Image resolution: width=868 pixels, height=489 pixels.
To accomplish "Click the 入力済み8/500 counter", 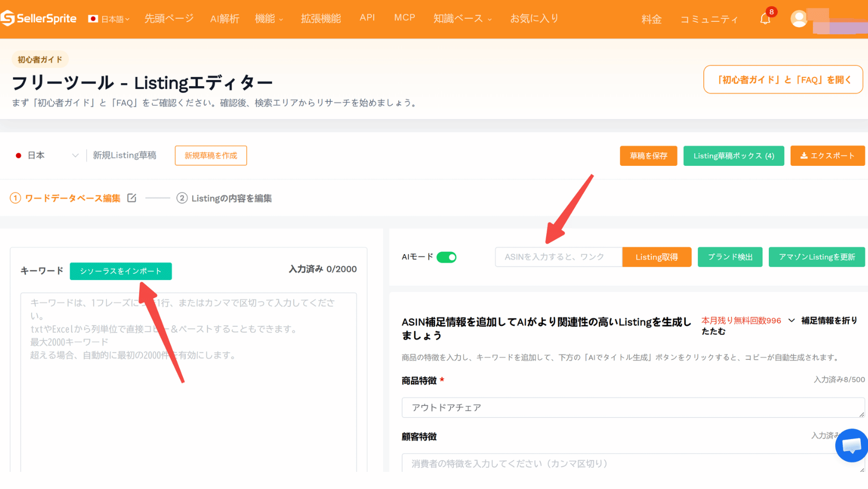I will (x=839, y=380).
